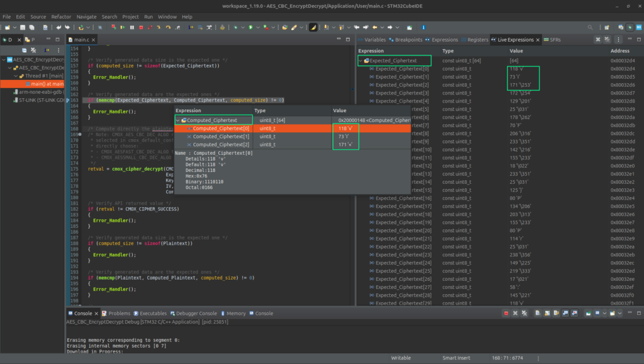Open the Refactor menu
Screen dimensions: 644x364
61,16
